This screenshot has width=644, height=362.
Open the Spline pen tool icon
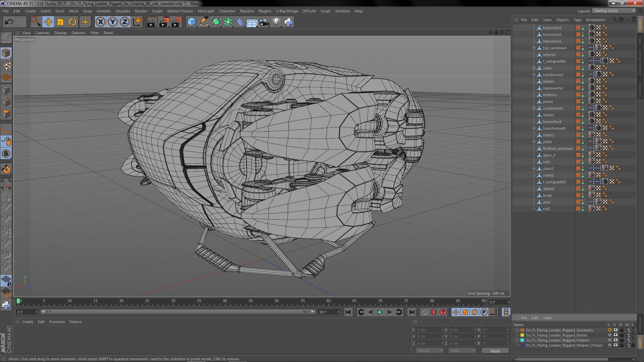(204, 22)
